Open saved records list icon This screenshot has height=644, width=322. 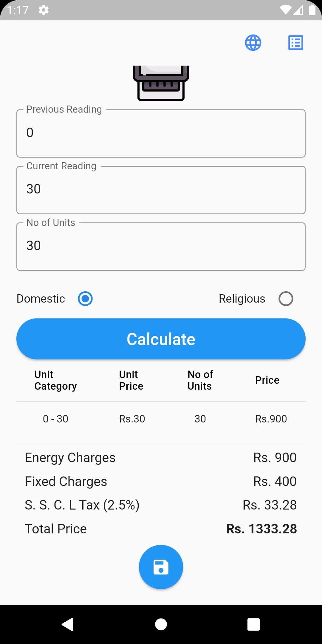click(295, 43)
